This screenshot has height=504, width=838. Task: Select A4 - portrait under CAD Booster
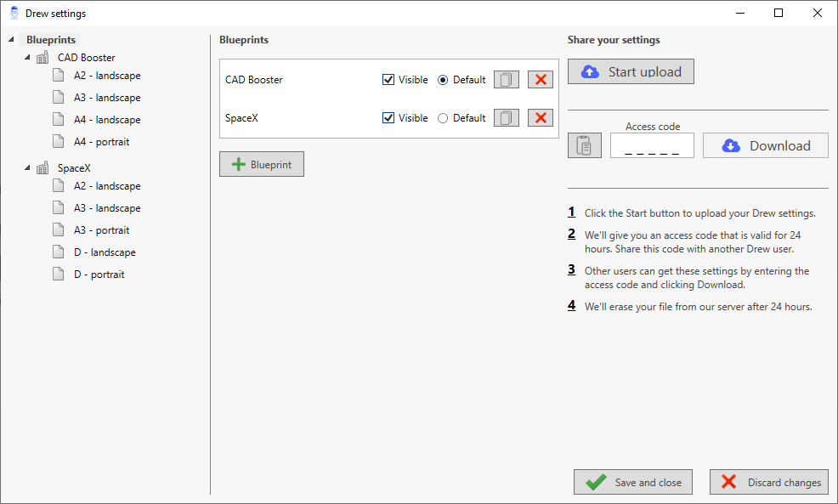click(x=101, y=142)
